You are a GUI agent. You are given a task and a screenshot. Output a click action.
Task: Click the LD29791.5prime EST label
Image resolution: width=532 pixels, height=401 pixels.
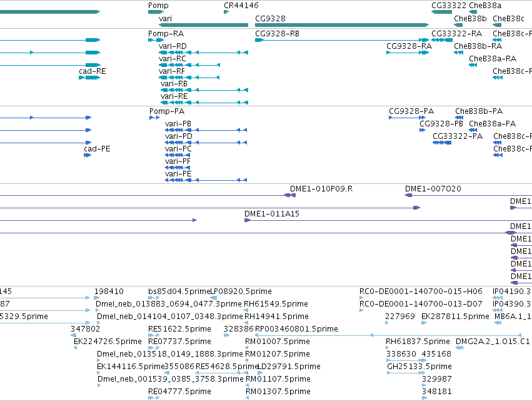pyautogui.click(x=289, y=367)
